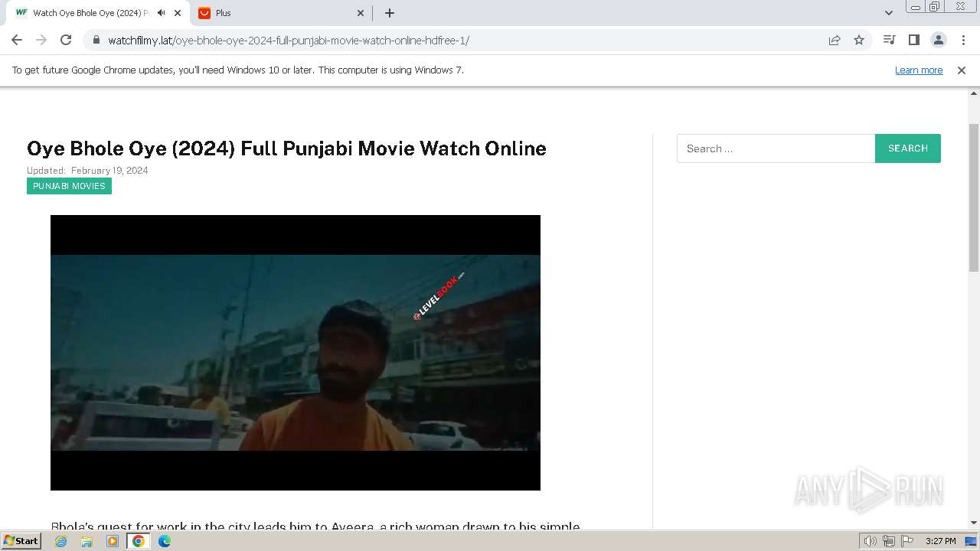Mute the audio icon on movie tab
Screen dimensions: 980x551
click(161, 13)
